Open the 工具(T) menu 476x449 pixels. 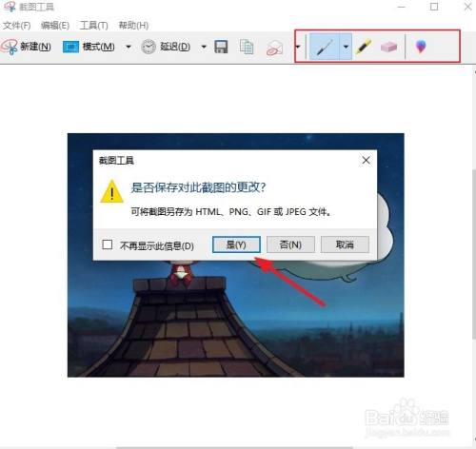click(x=94, y=26)
